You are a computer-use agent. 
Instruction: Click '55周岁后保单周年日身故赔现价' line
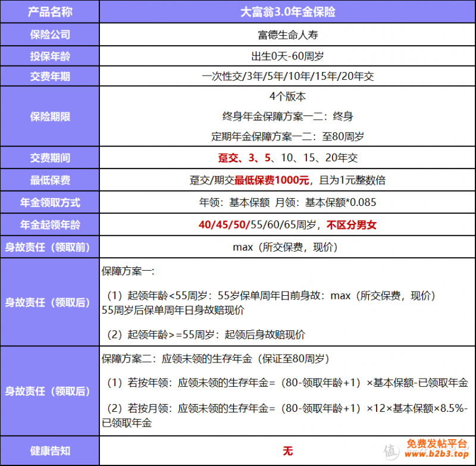click(173, 310)
